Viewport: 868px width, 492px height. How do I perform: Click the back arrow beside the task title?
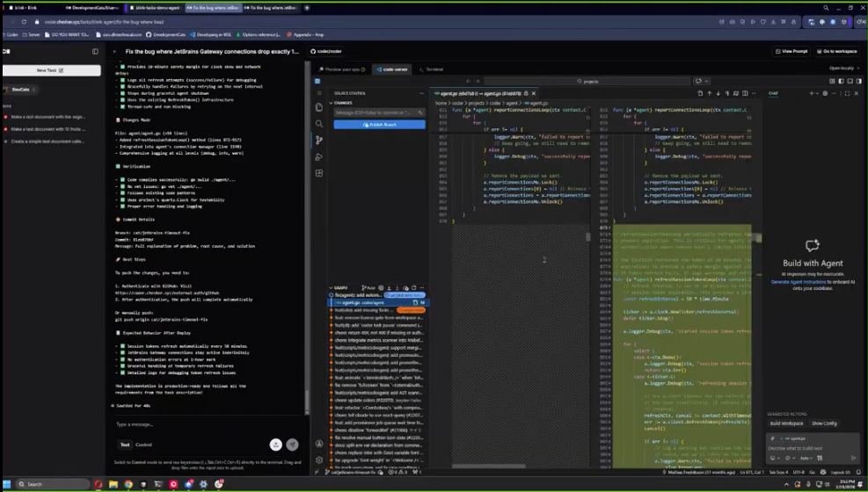click(115, 51)
